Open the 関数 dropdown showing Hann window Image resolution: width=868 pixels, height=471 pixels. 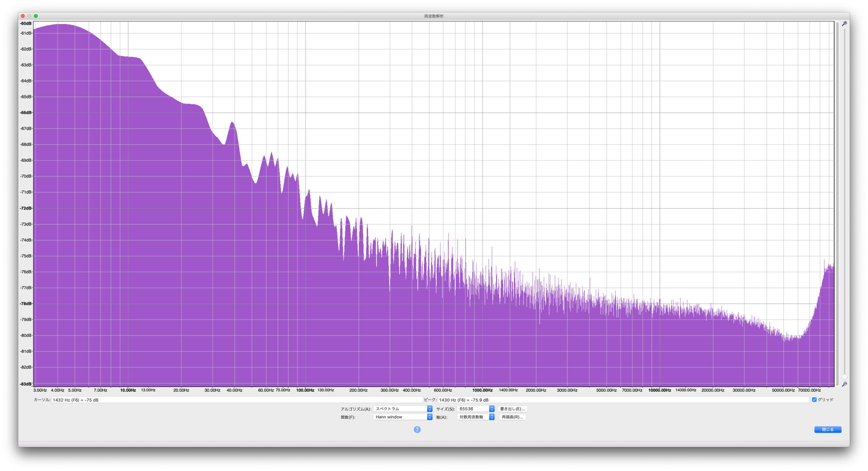(x=403, y=417)
